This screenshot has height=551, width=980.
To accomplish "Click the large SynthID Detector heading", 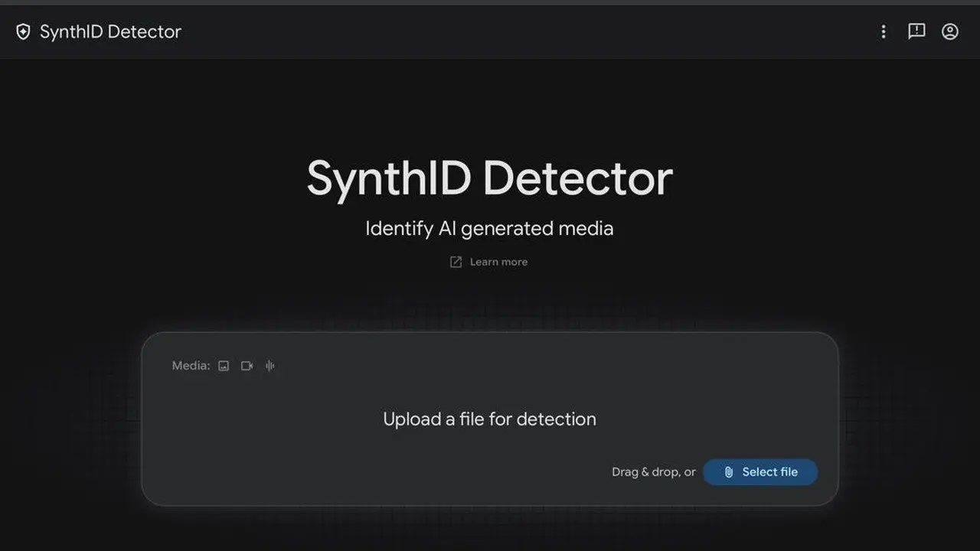I will coord(489,178).
